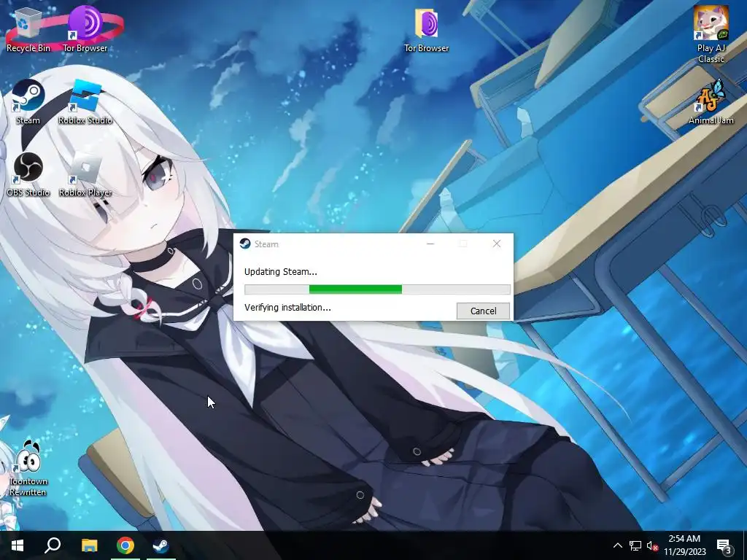
Task: Click the Steam logo in dialog title bar
Action: (245, 244)
